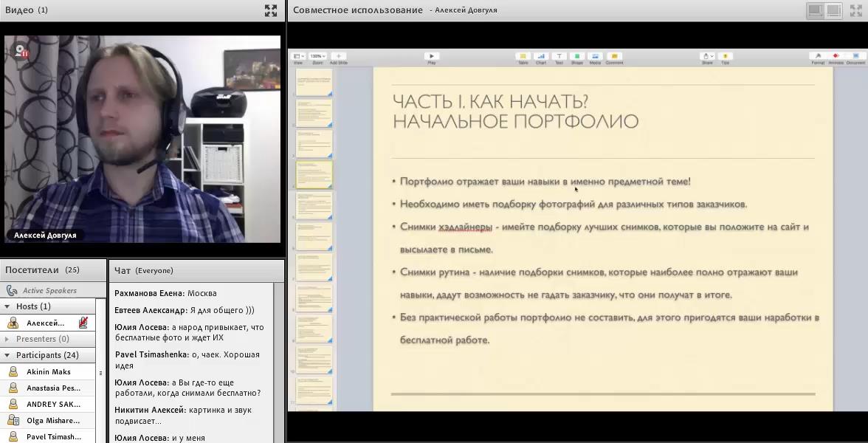Open the Format inspector
868x443 pixels.
pos(818,56)
